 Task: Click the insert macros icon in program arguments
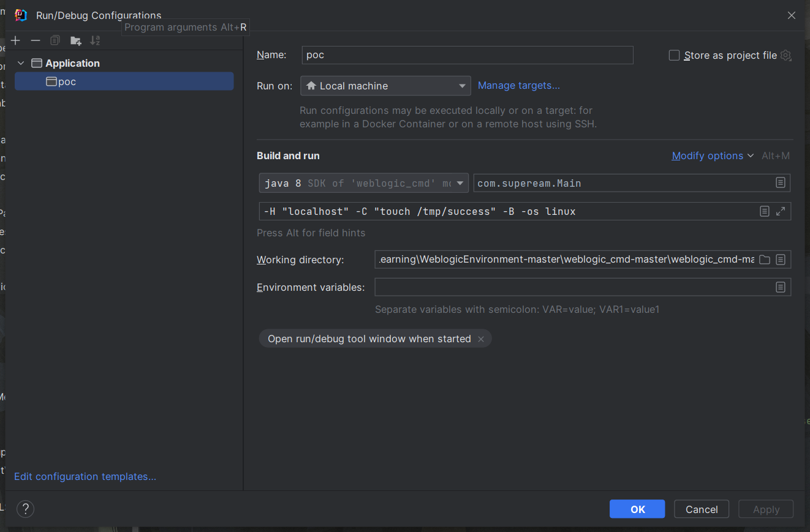pyautogui.click(x=765, y=211)
